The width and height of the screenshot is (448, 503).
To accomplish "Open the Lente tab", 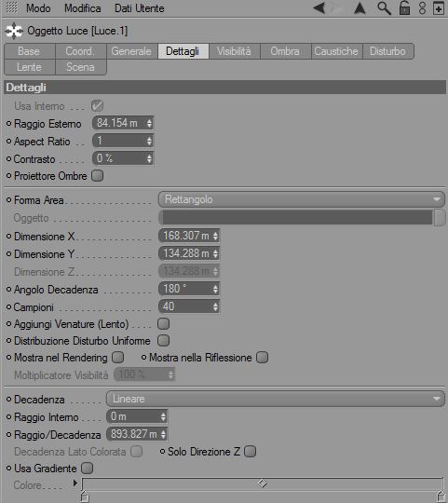I will pos(29,67).
